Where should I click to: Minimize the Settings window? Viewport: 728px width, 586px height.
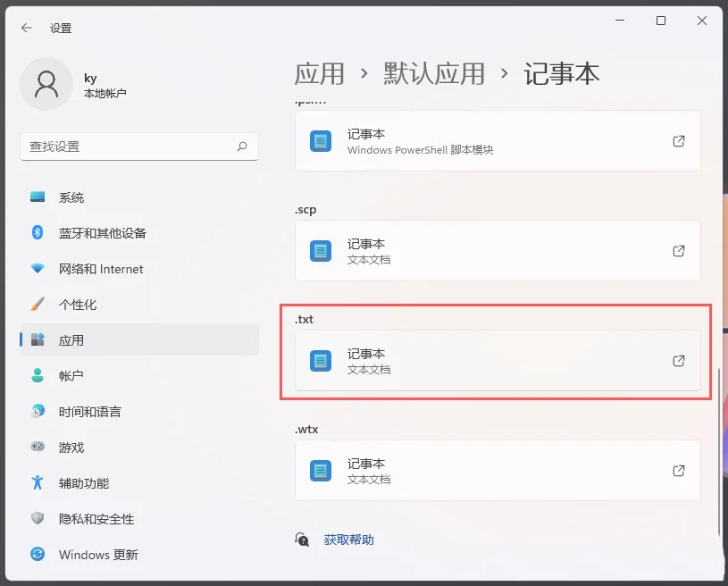(620, 21)
